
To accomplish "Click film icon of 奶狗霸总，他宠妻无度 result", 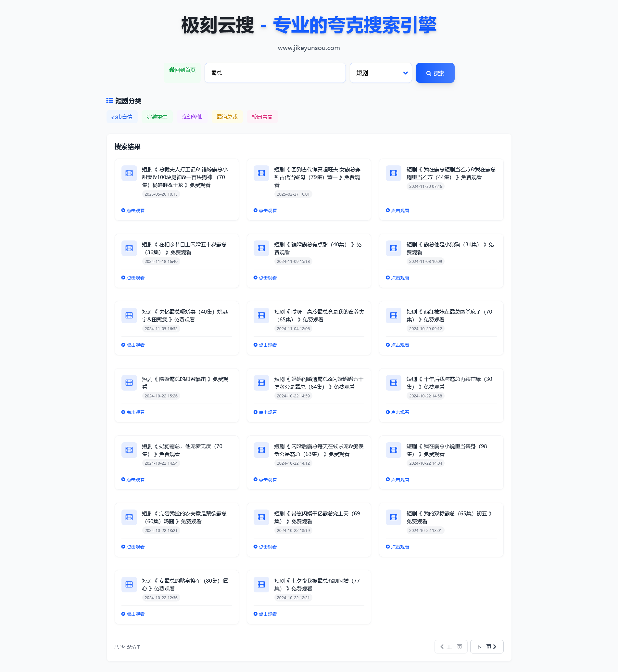I will [129, 450].
